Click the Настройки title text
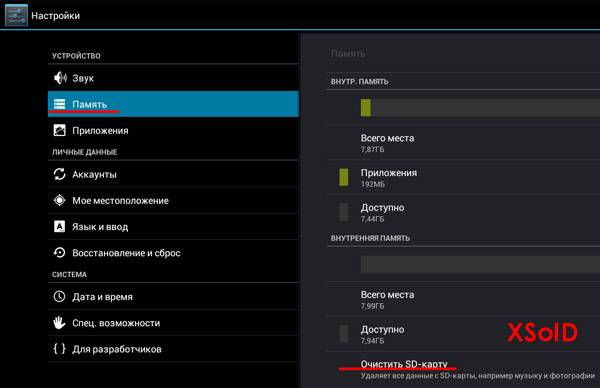 pyautogui.click(x=55, y=16)
